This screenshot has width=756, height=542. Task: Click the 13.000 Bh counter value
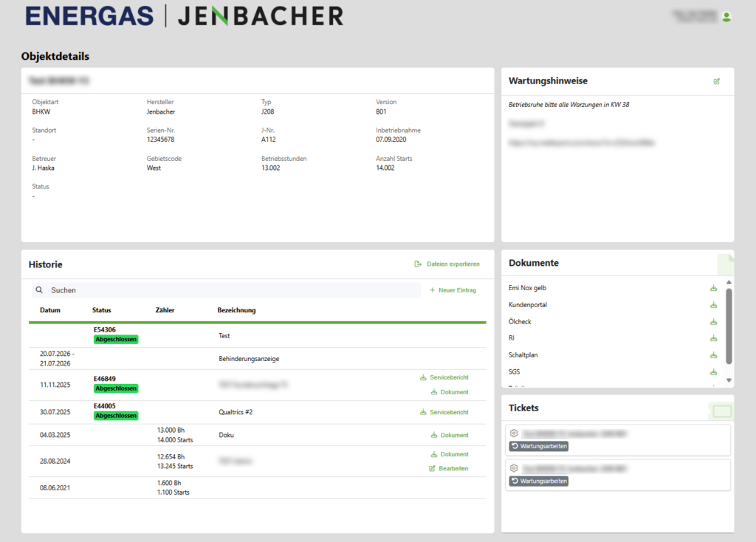click(x=171, y=430)
